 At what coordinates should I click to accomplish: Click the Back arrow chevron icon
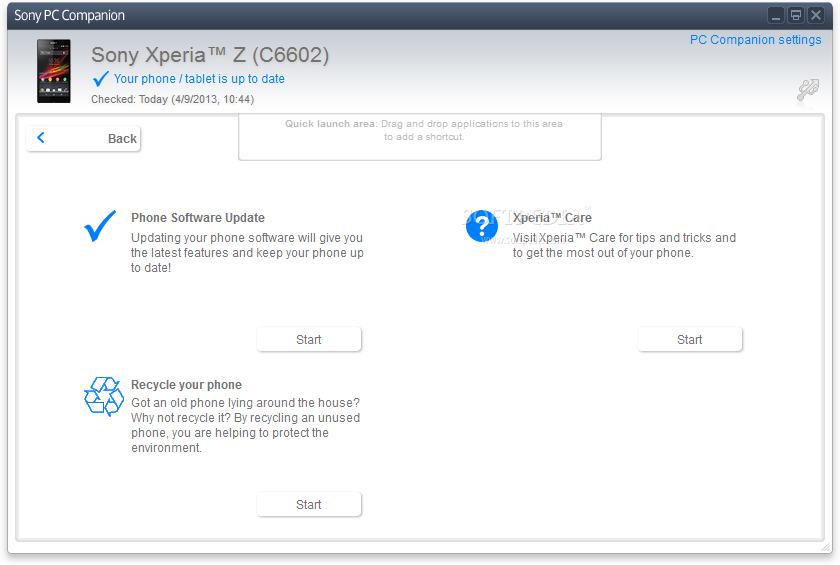click(41, 138)
